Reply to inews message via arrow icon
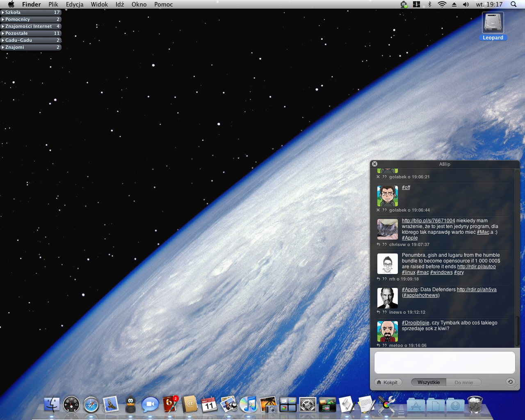The height and width of the screenshot is (420, 525). click(378, 312)
